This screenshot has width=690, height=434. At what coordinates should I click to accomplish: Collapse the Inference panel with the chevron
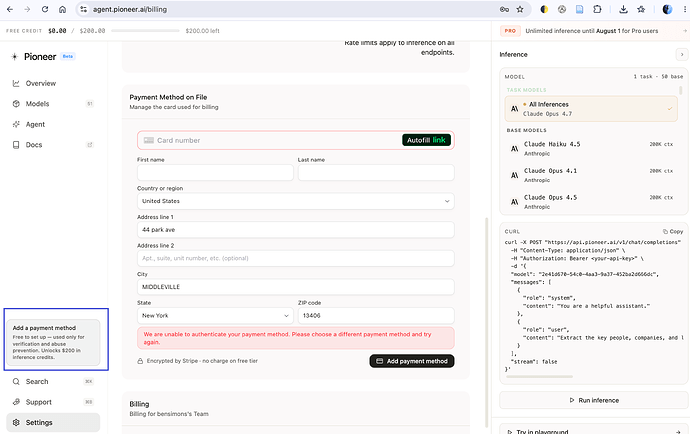click(682, 55)
